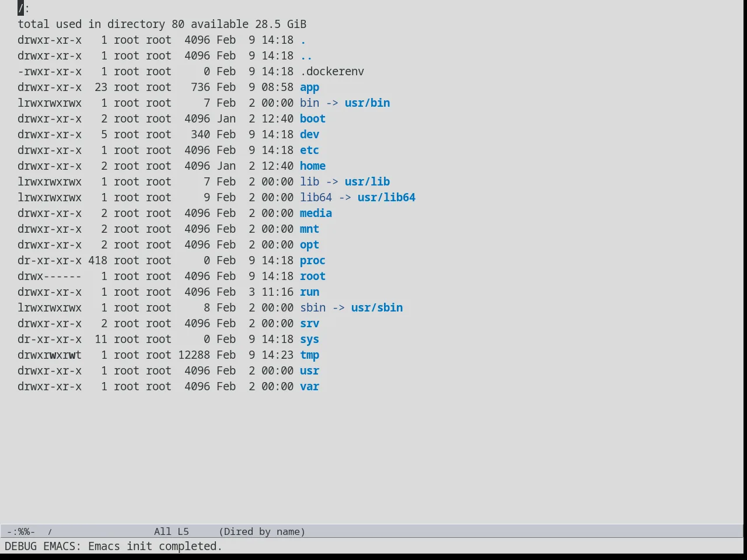Open the app directory entry
The width and height of the screenshot is (747, 560).
[309, 87]
